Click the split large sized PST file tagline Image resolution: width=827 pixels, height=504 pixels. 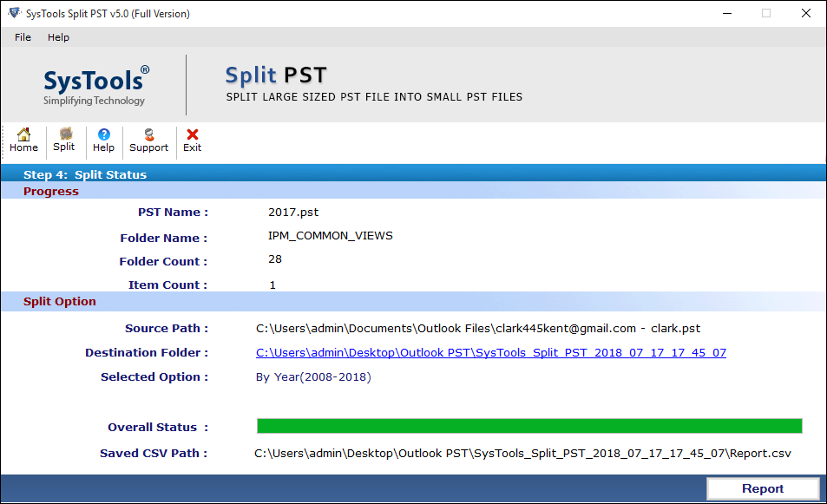click(x=374, y=97)
